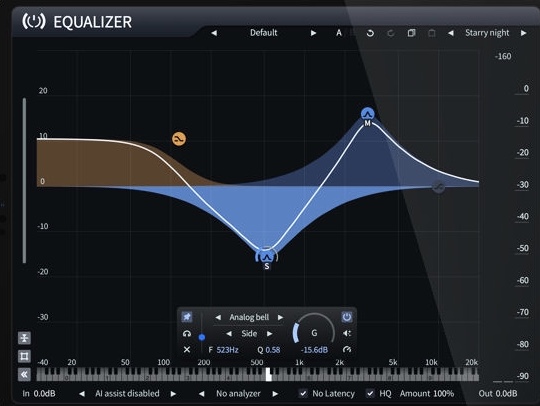Uncheck the No Latency checkbox

pos(303,393)
